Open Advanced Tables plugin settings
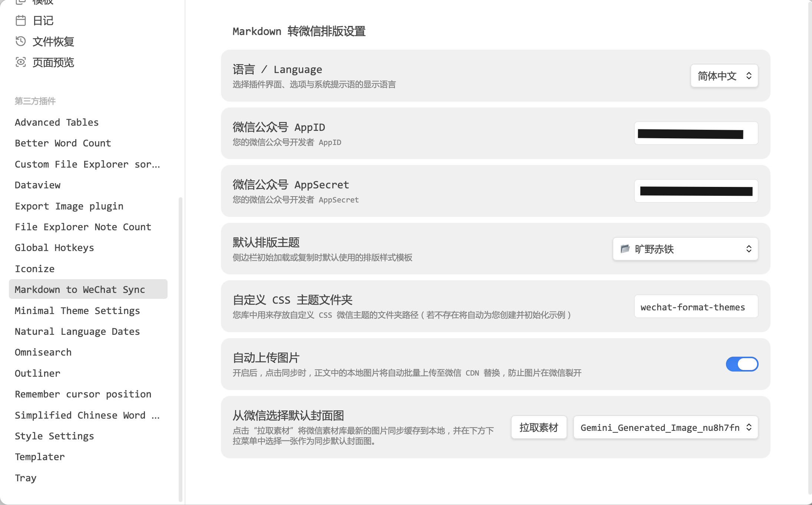Screen dimensions: 812x505 click(x=88, y=122)
